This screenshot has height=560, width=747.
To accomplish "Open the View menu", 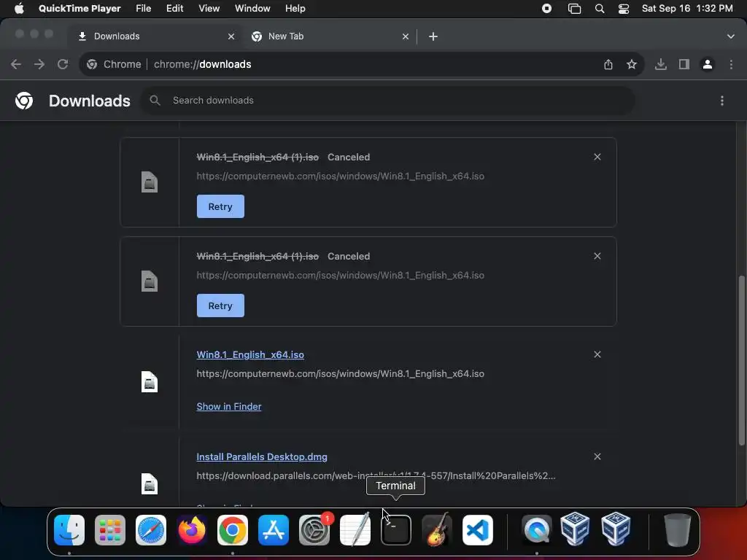I will (x=209, y=9).
